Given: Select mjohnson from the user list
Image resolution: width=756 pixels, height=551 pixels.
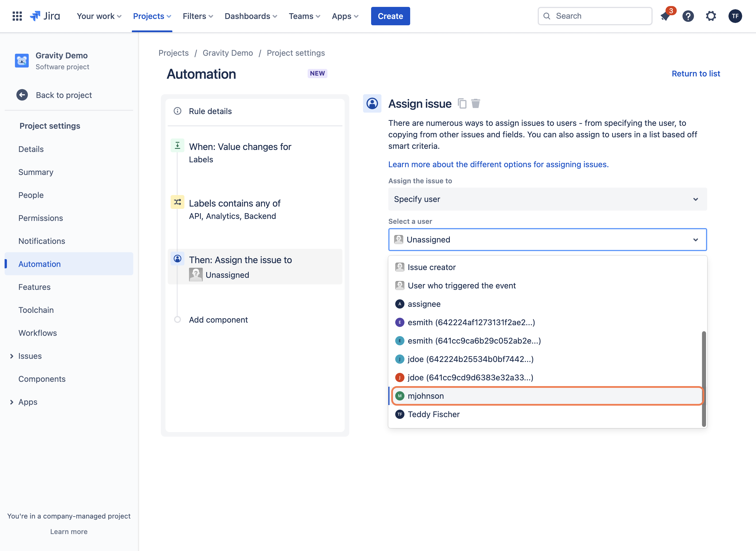Looking at the screenshot, I should (x=547, y=396).
